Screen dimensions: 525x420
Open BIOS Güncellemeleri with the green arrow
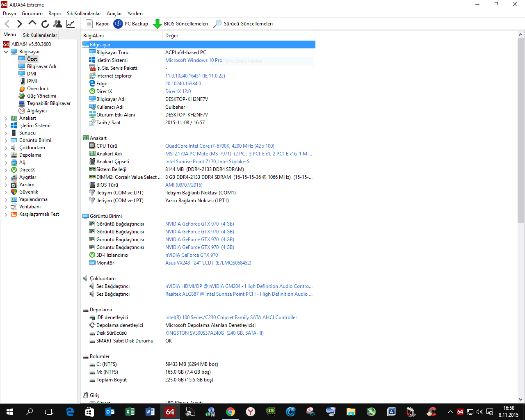[x=180, y=24]
